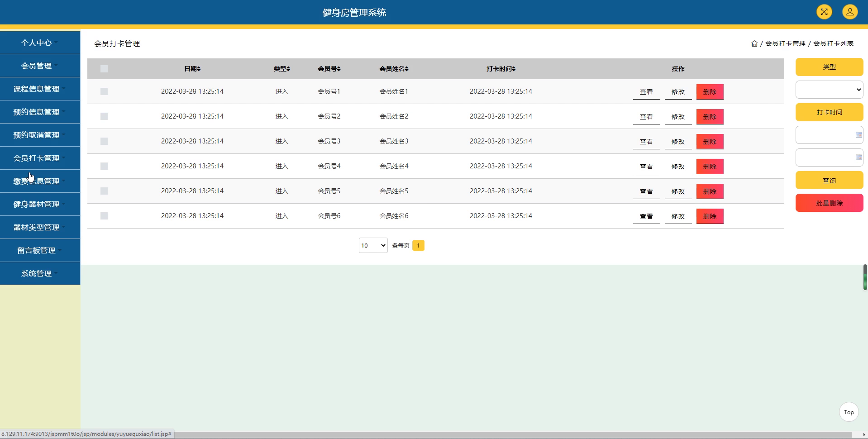Open 器材类型管理 sidebar menu
868x439 pixels.
(40, 227)
